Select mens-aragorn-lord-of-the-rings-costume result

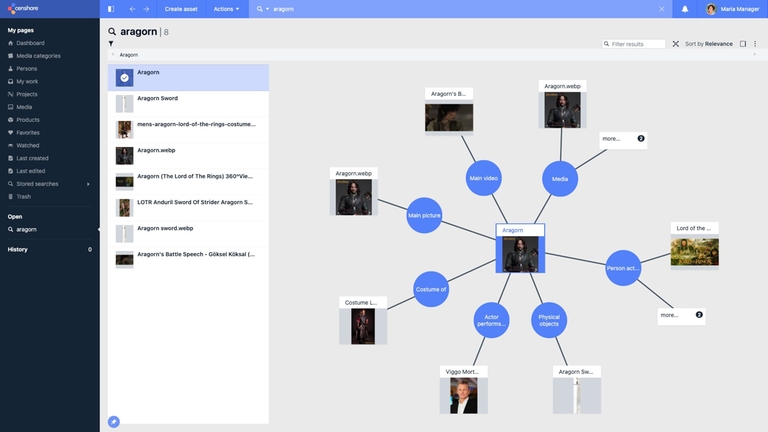pos(188,129)
